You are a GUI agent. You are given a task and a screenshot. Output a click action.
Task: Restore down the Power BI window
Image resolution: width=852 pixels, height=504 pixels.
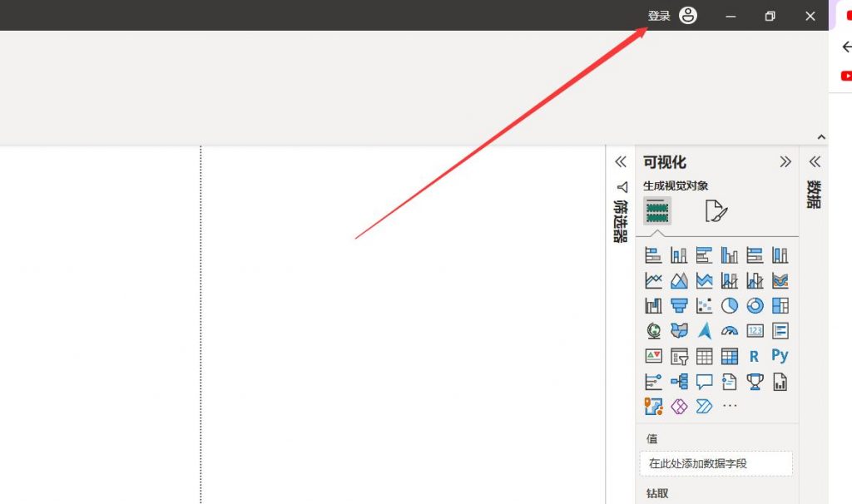770,17
